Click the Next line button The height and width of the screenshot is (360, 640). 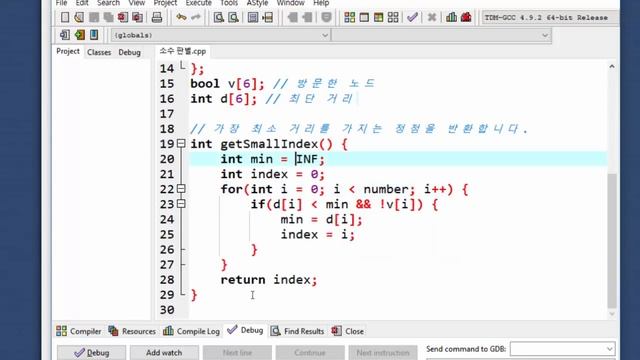[237, 353]
